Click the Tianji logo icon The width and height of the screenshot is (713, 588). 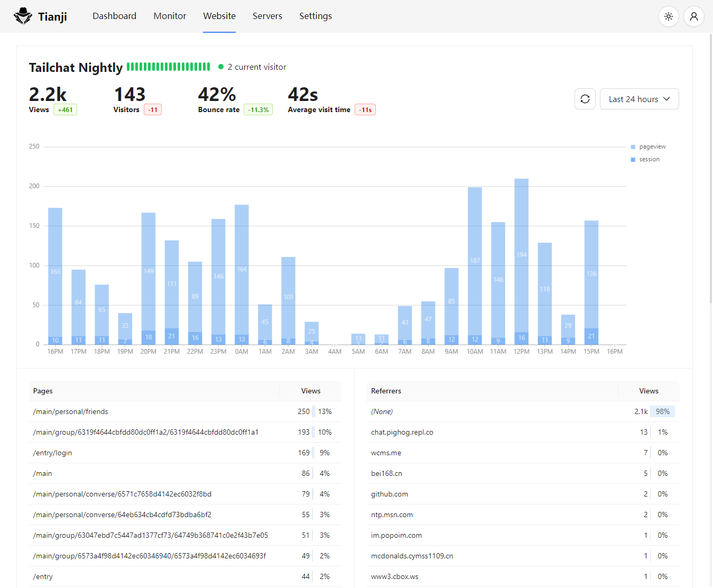22,15
